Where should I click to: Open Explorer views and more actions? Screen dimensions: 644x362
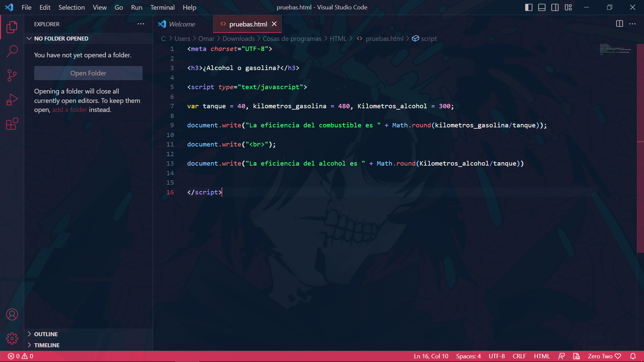point(141,24)
